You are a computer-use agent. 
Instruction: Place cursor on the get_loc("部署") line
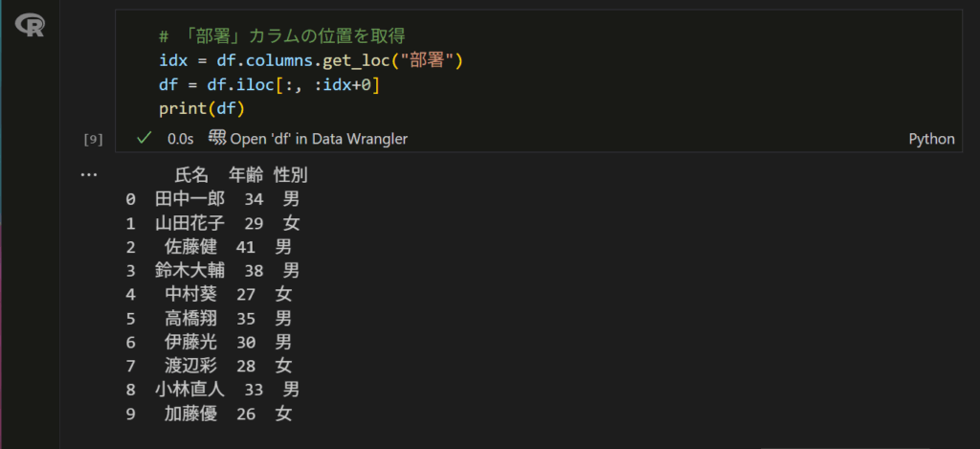311,60
